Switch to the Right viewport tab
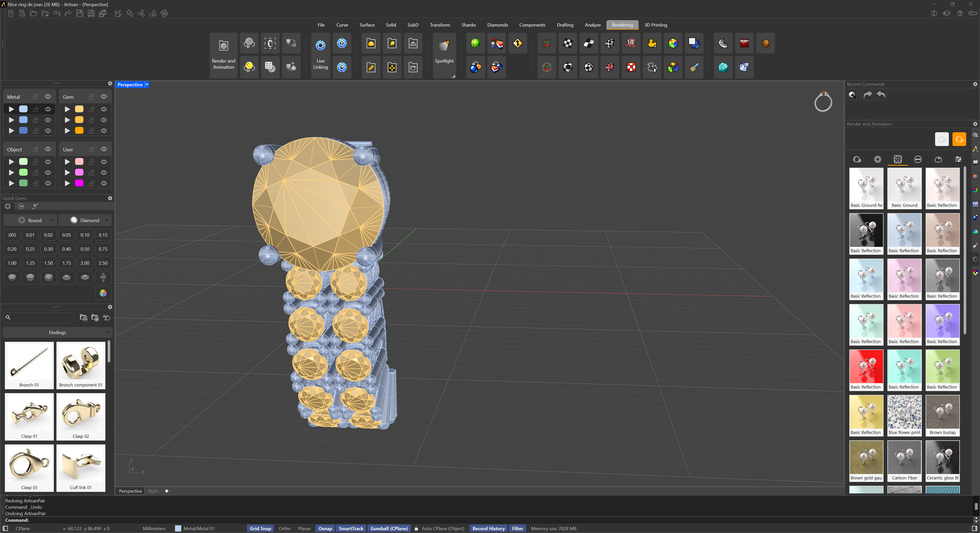The height and width of the screenshot is (533, 980). 153,491
